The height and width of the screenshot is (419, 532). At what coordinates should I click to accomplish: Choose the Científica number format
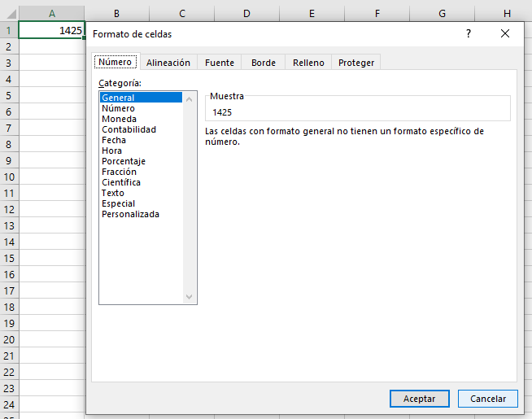point(121,182)
